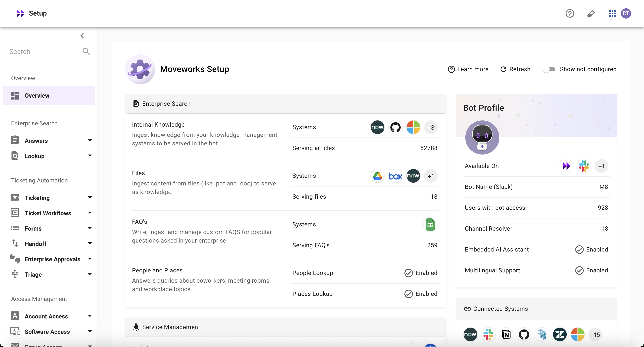This screenshot has height=347, width=644.
Task: Open the Service Management section header
Action: [x=286, y=327]
